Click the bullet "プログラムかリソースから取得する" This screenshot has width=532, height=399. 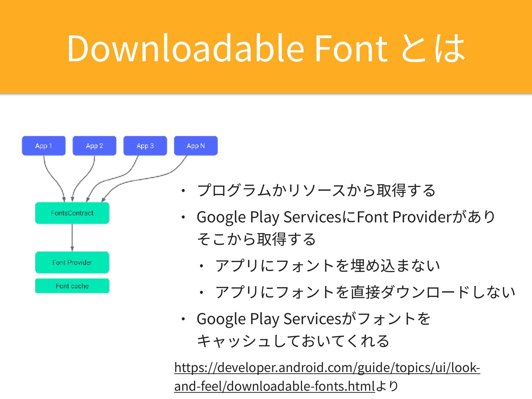(316, 190)
